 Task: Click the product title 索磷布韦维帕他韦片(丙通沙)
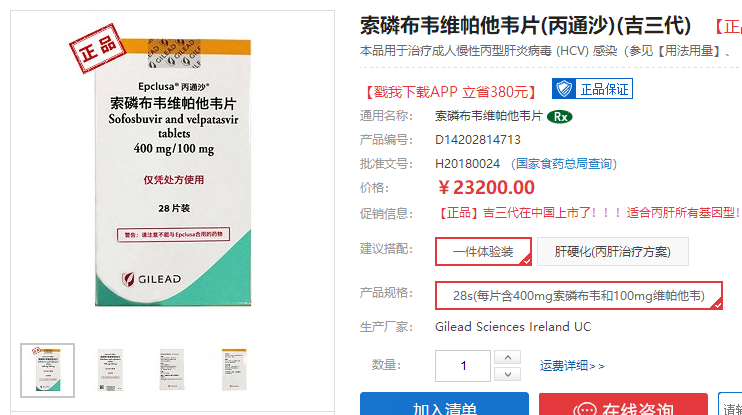525,26
